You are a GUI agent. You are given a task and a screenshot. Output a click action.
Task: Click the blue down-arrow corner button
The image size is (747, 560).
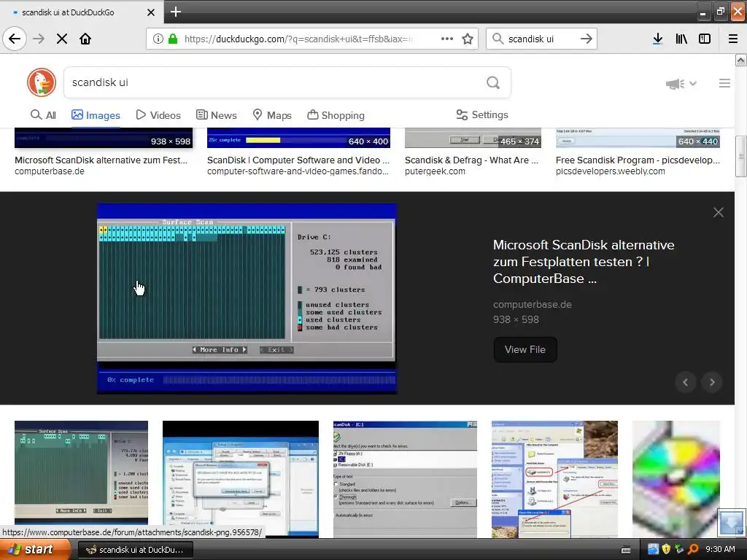(731, 522)
